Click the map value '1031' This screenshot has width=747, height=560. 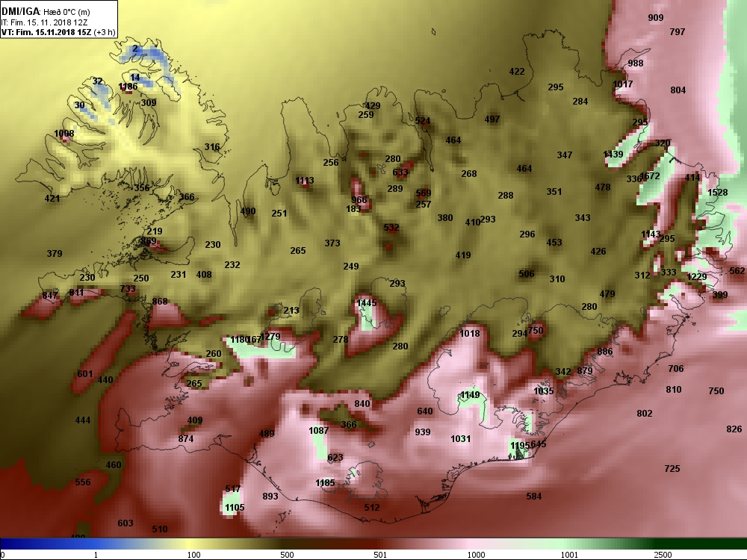pyautogui.click(x=461, y=438)
